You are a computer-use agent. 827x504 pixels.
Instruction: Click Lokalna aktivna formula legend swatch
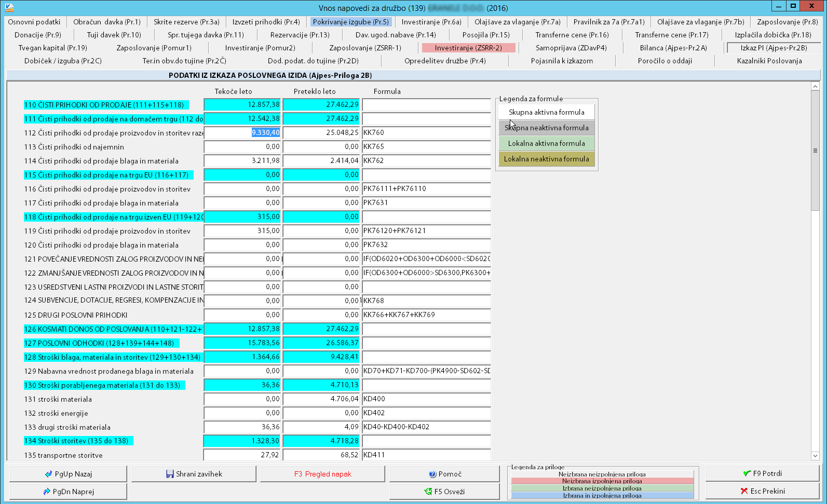(x=547, y=143)
